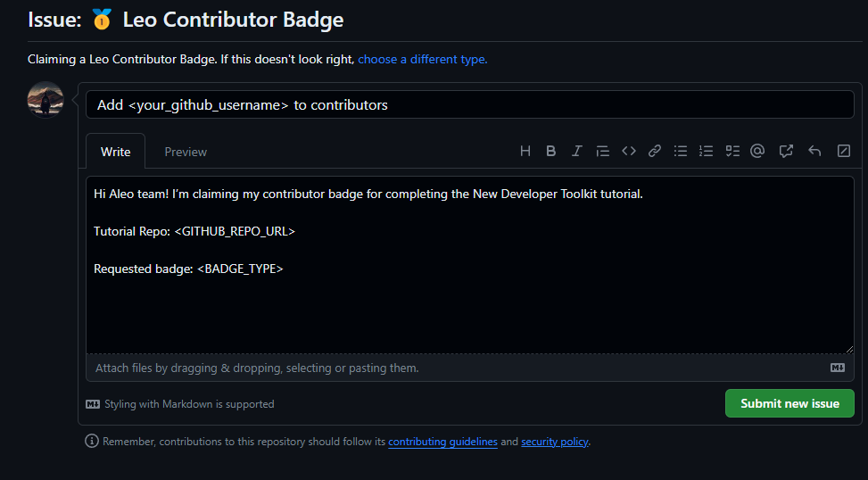This screenshot has height=480, width=868.
Task: Insert a quote block
Action: point(603,151)
